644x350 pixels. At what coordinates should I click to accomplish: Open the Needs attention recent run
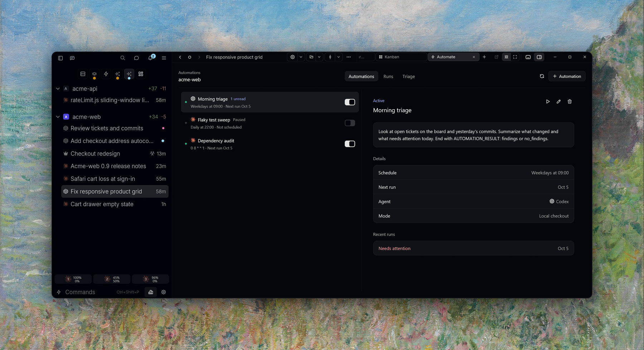point(473,248)
